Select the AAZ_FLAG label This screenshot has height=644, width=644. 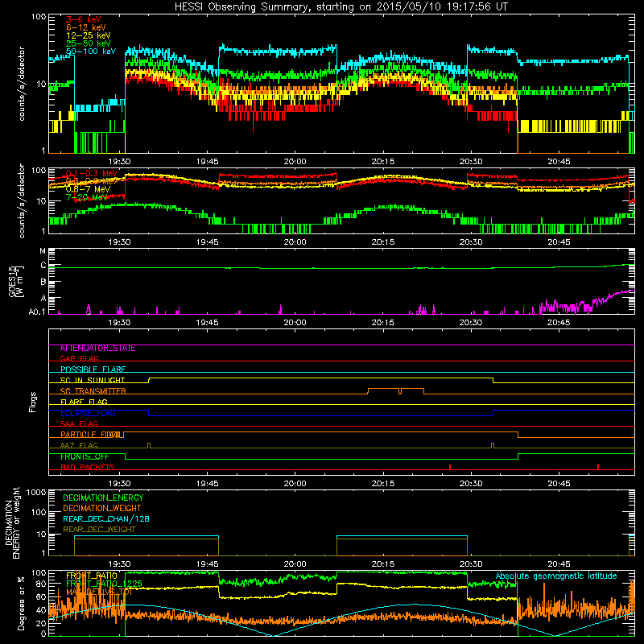point(79,445)
